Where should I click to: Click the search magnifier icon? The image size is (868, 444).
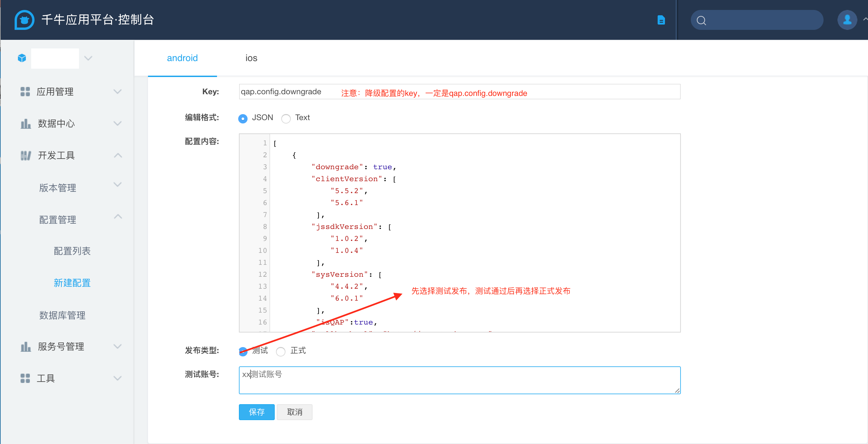point(701,21)
